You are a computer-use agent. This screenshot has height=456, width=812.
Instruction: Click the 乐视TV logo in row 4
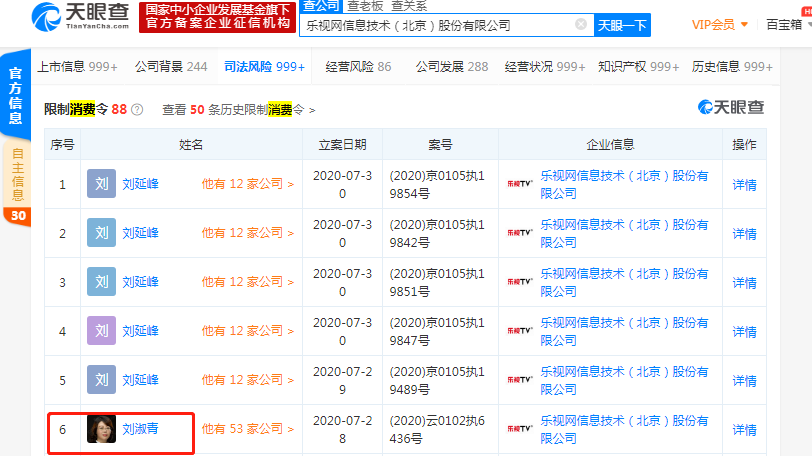click(x=520, y=331)
